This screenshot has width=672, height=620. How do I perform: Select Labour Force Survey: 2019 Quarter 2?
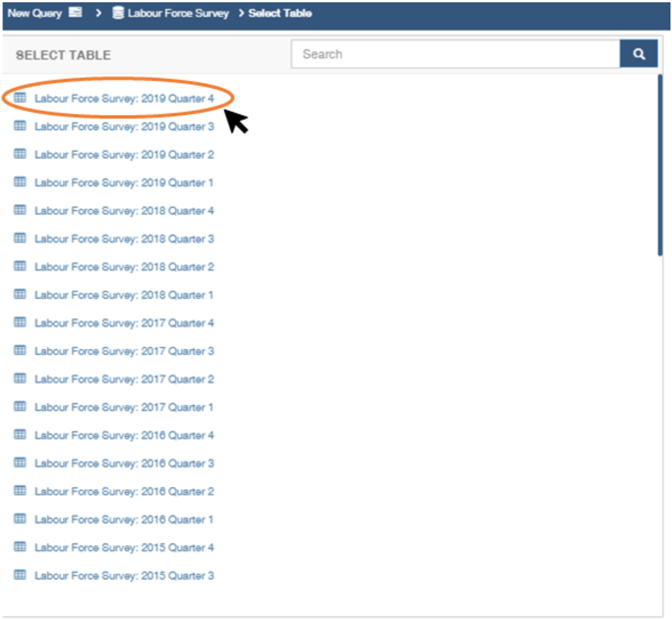pos(124,154)
